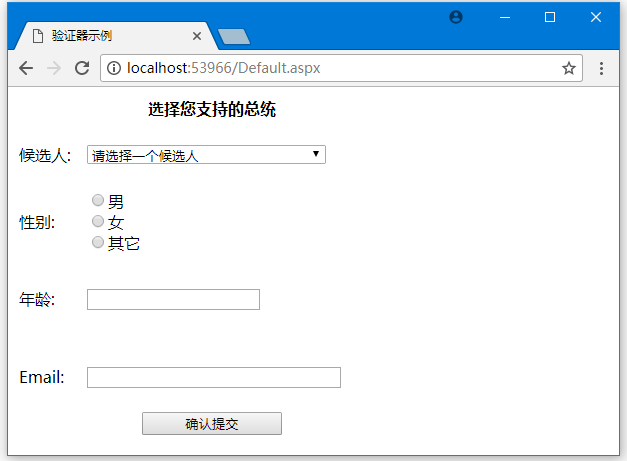Bookmark this page with star icon
This screenshot has width=627, height=461.
pos(568,68)
